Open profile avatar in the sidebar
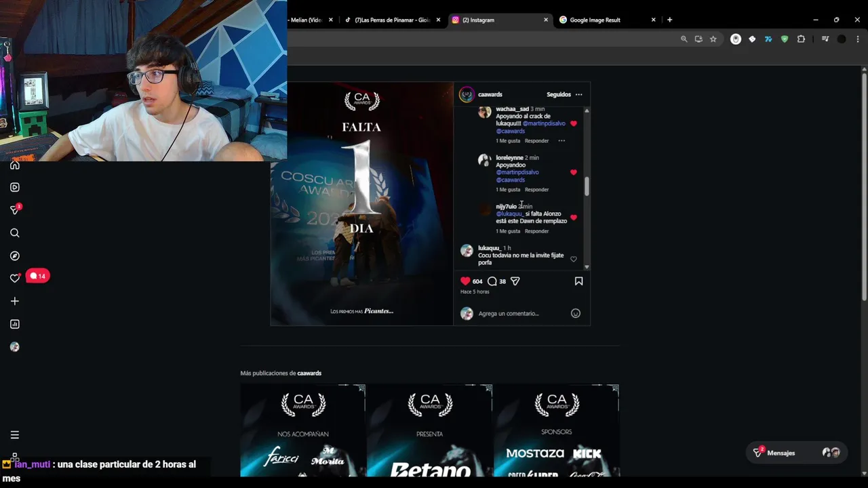This screenshot has width=868, height=488. pos(15,347)
